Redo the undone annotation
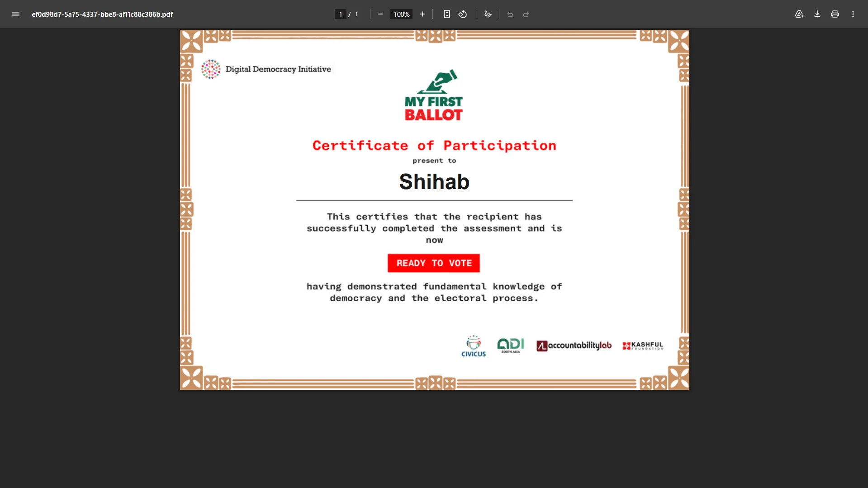This screenshot has width=868, height=488. pyautogui.click(x=526, y=14)
